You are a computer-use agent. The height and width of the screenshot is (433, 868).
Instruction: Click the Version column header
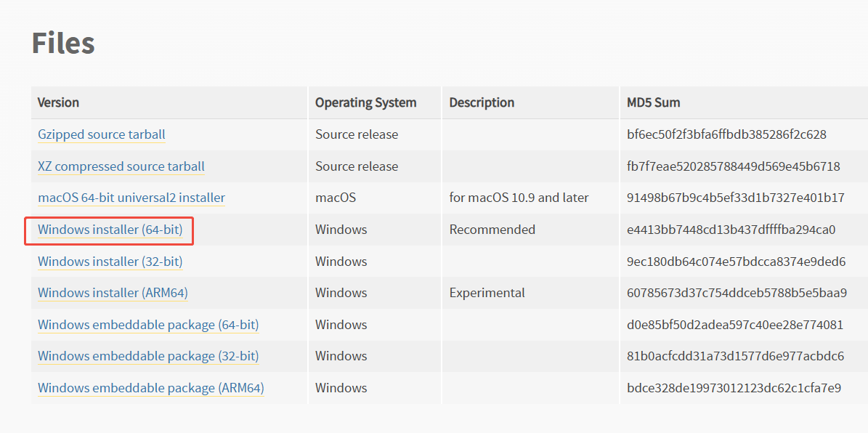click(58, 102)
